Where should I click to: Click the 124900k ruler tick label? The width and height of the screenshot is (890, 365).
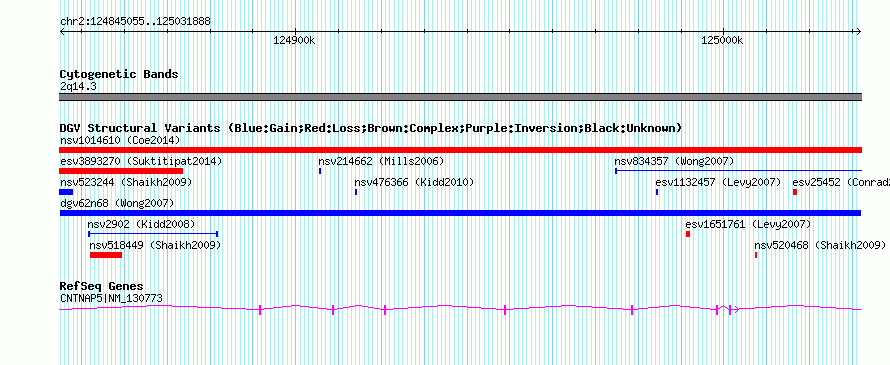pos(294,40)
